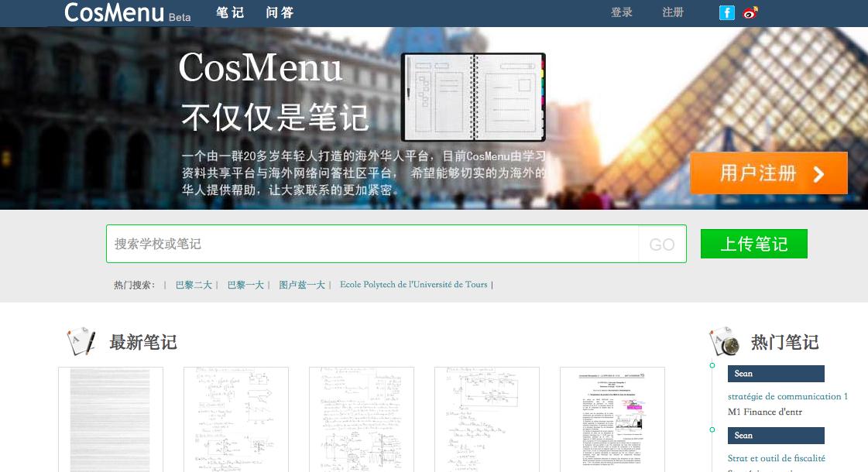Click the 最新笔记 paper and pen icon

click(81, 341)
